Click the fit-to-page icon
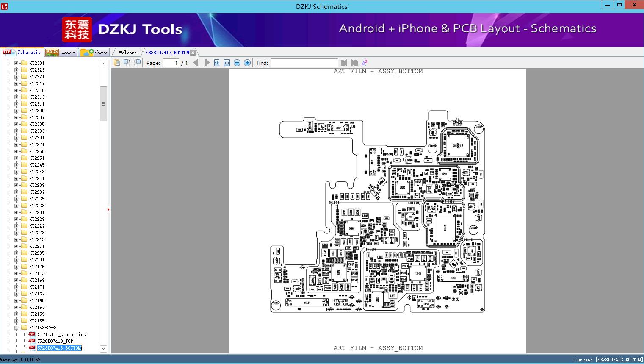644x364 pixels. click(x=227, y=63)
